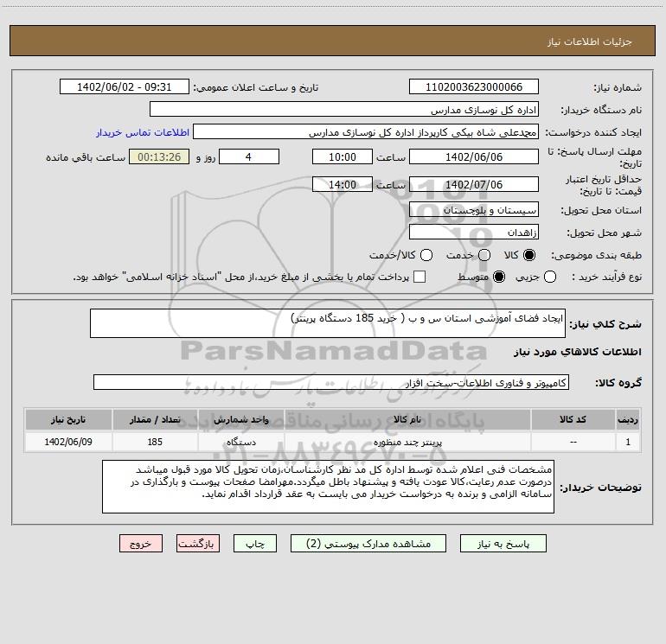Click the شماره نیاز field 1102003623000066
Image resolution: width=666 pixels, height=644 pixels.
click(474, 86)
